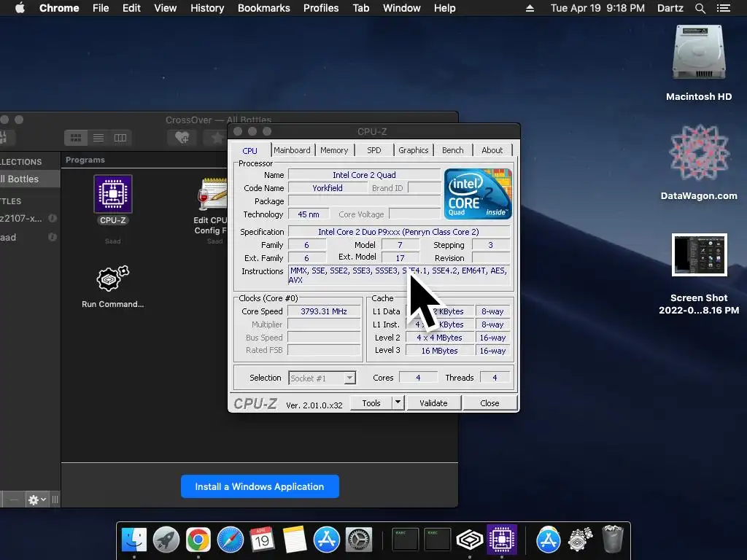
Task: Open Notification Center list icon in menu bar
Action: [x=723, y=8]
